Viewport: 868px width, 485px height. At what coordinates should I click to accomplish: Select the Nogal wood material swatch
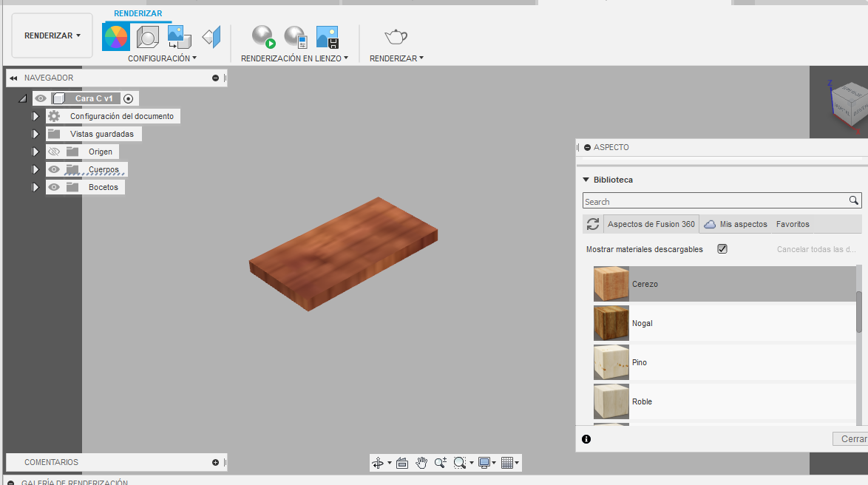click(611, 323)
